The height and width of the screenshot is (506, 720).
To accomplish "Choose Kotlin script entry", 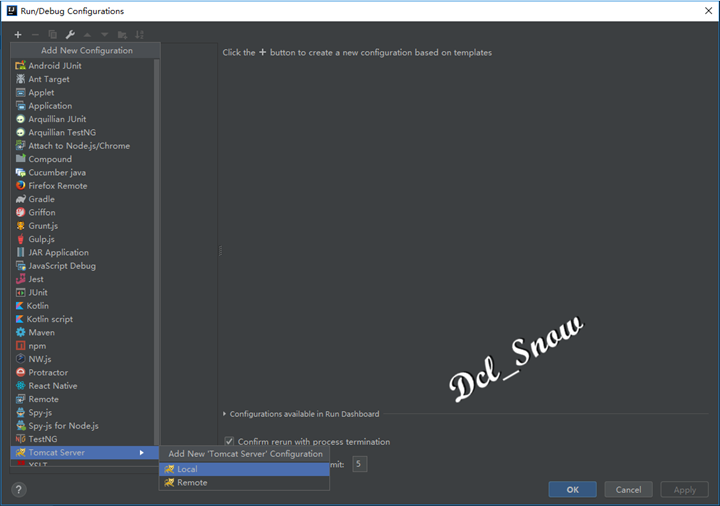I will click(83, 319).
